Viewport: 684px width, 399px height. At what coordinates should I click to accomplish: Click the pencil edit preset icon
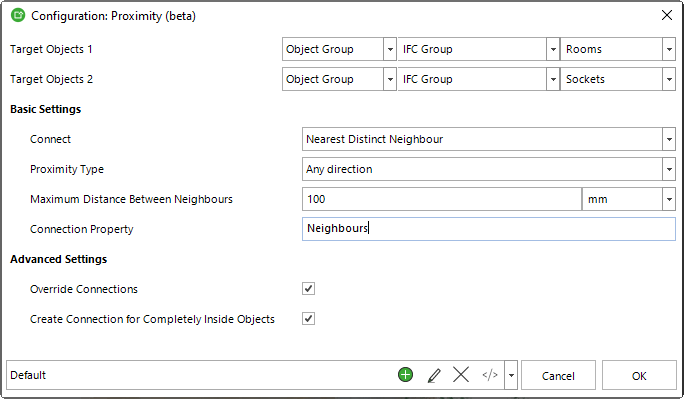click(x=434, y=375)
